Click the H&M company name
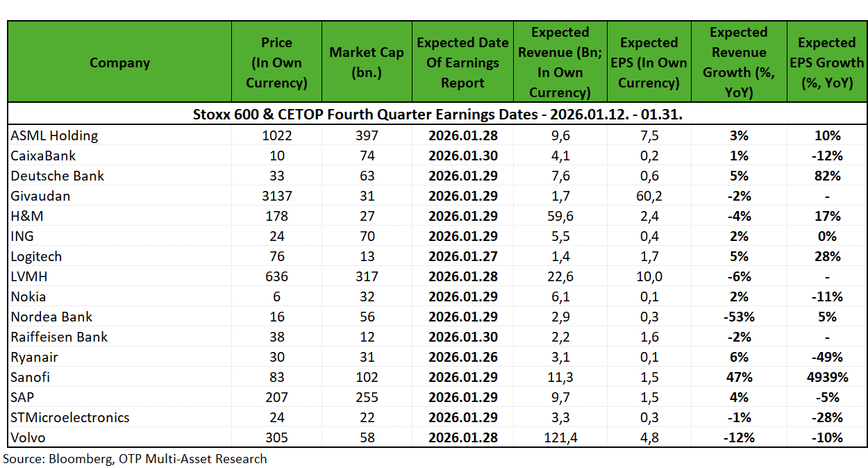This screenshot has height=468, width=868. (27, 216)
